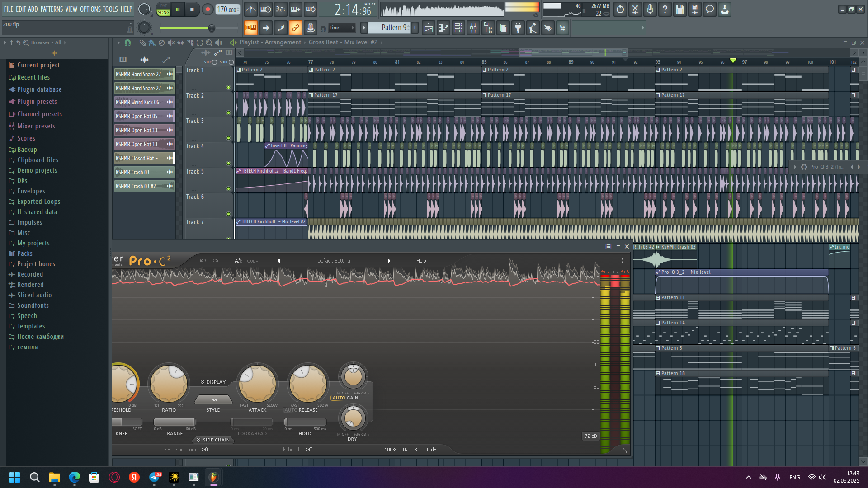Click the save new version floppy icon

695,9
